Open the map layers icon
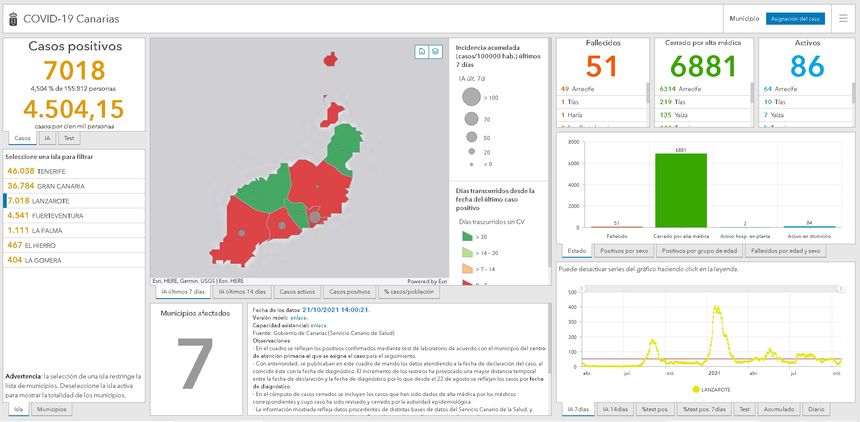Viewport: 860px width, 422px height. (x=435, y=51)
